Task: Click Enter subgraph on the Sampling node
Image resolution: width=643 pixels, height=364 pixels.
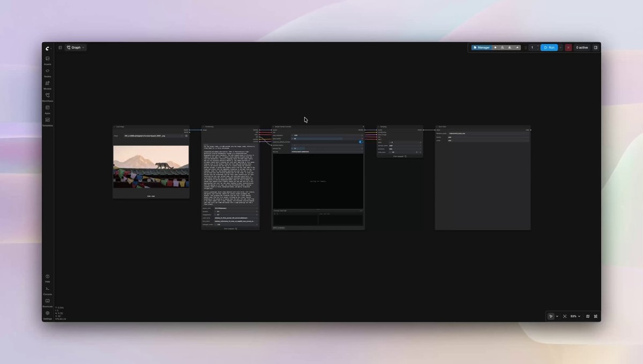Action: coord(400,156)
